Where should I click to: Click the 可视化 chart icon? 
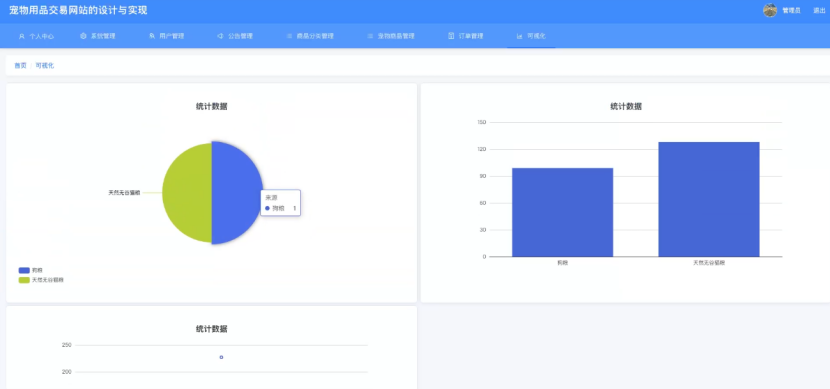tap(519, 36)
